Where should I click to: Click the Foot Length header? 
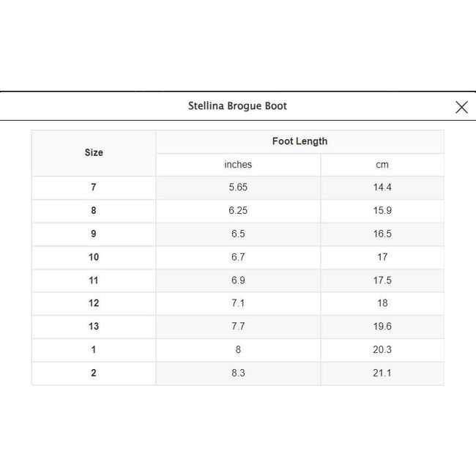click(x=300, y=141)
